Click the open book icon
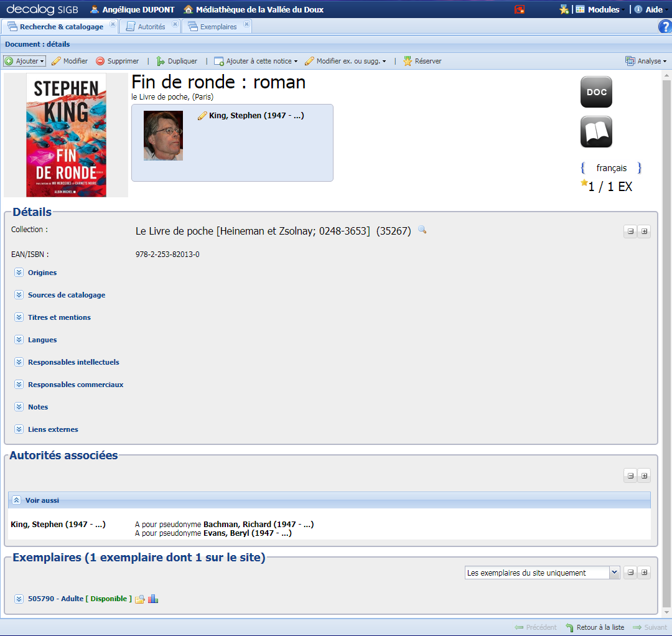The height and width of the screenshot is (636, 672). 596,132
